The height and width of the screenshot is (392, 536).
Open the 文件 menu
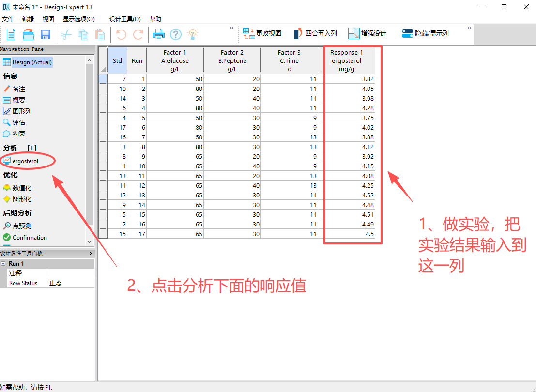tap(8, 19)
